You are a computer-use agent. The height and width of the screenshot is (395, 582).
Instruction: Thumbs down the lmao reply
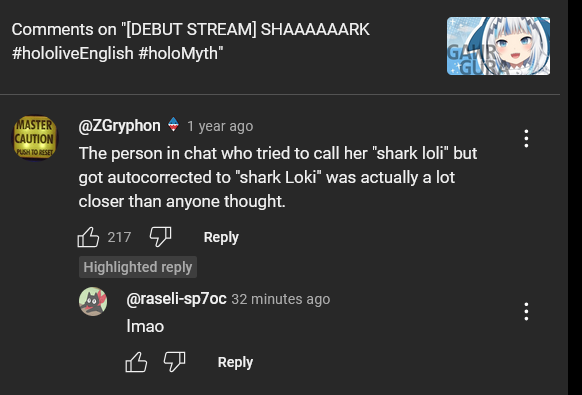[x=174, y=362]
